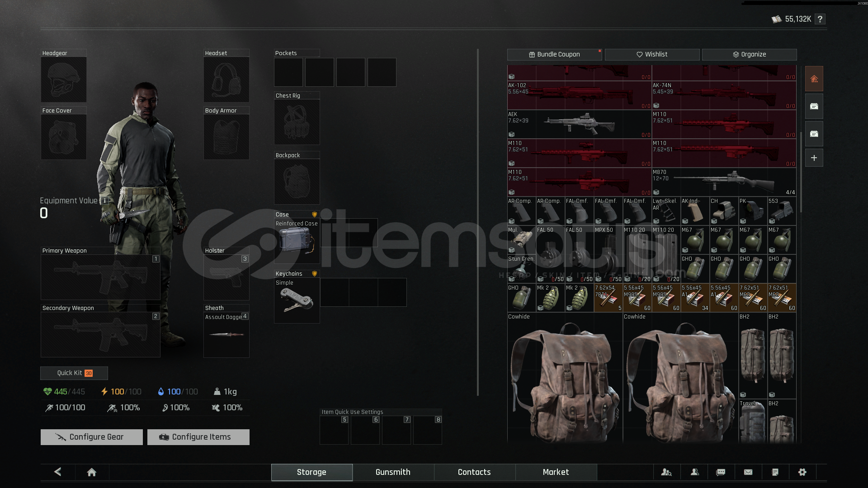The image size is (868, 488).
Task: Click quick use slot 5
Action: tap(334, 430)
